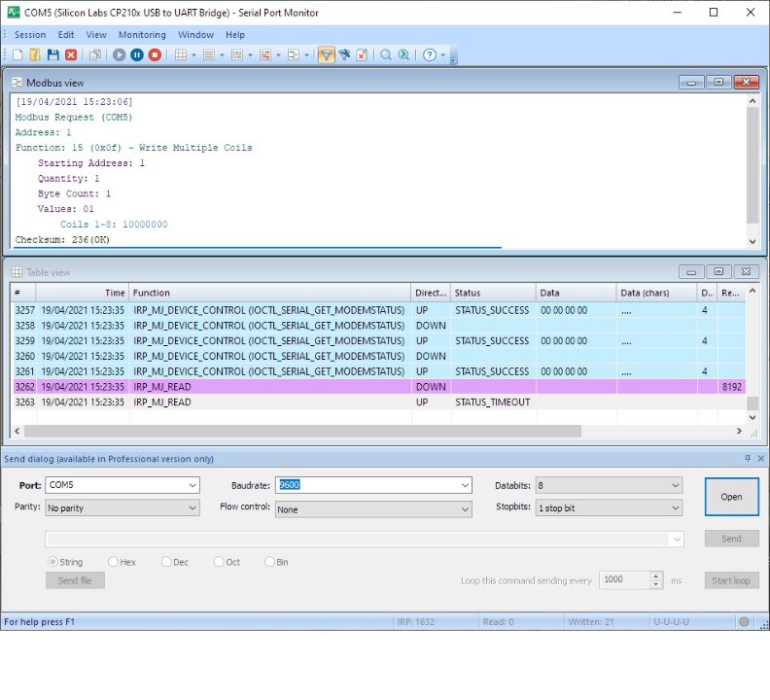This screenshot has width=770, height=700.
Task: Click the Modbus view vertical scrollbar thumb
Action: click(x=752, y=165)
